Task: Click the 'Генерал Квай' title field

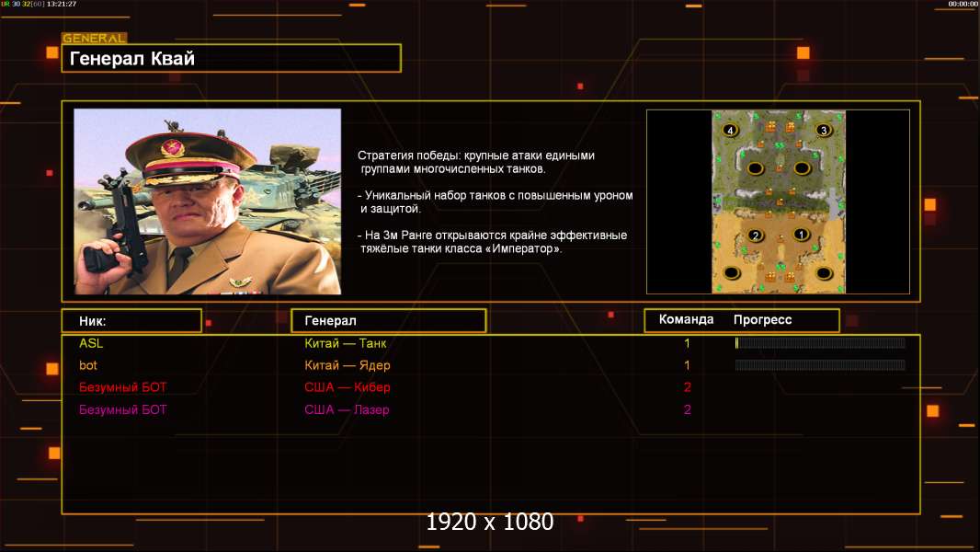Action: tap(232, 58)
